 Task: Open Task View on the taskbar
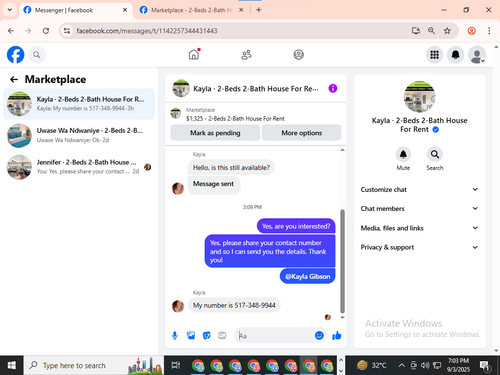click(176, 366)
